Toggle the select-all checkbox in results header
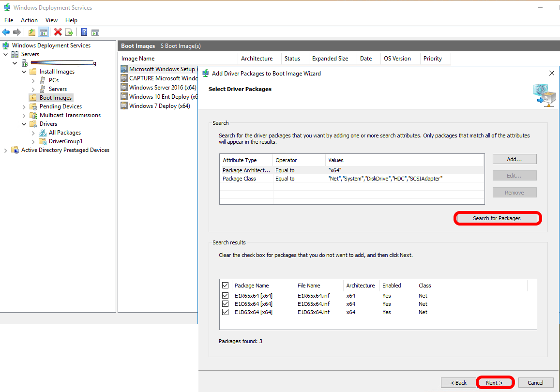 [x=225, y=286]
